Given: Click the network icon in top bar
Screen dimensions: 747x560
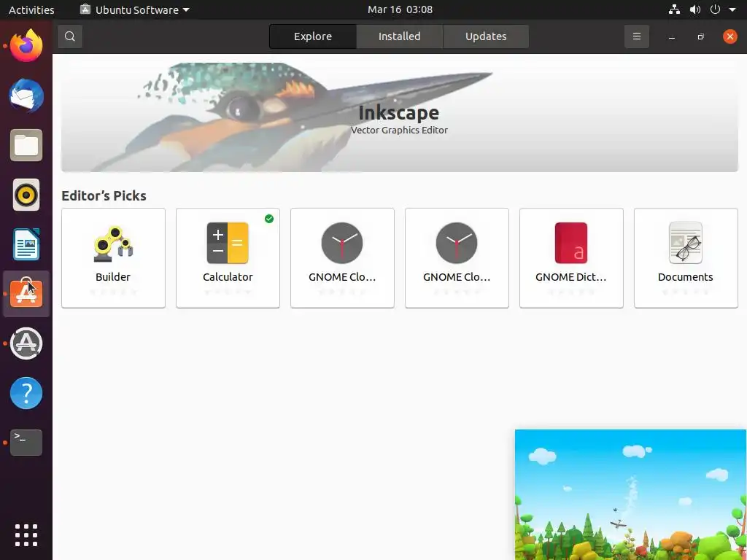Looking at the screenshot, I should (x=674, y=9).
